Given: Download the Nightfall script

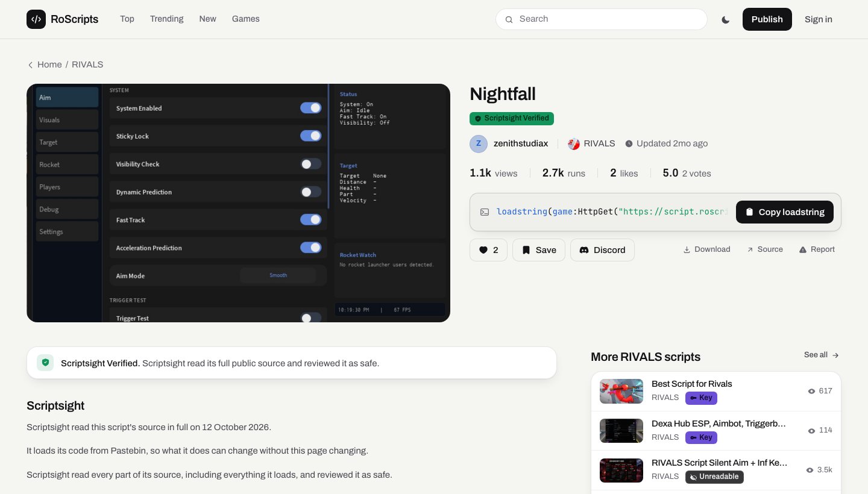Looking at the screenshot, I should [x=706, y=249].
